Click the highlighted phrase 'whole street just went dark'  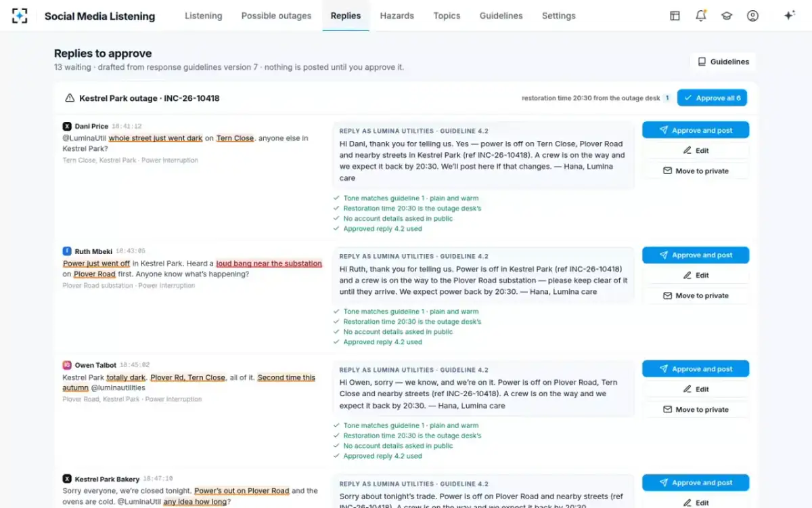(x=156, y=138)
